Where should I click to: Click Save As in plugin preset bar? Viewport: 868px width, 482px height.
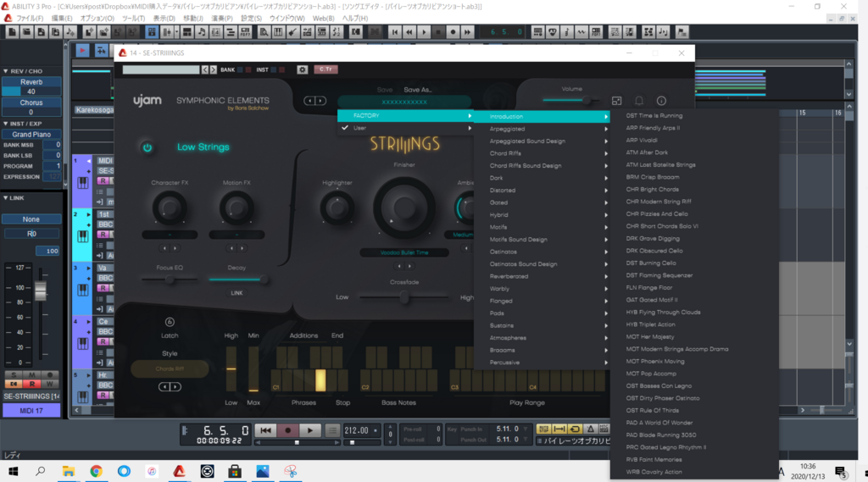tap(418, 90)
